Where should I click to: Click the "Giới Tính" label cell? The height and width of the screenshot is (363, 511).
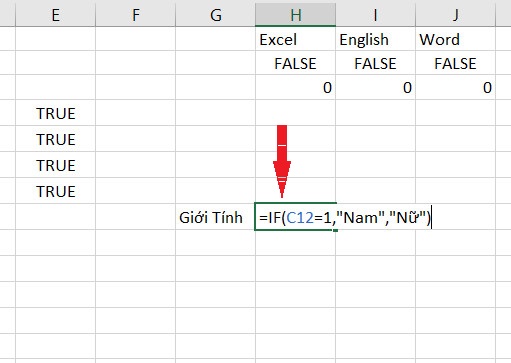click(216, 217)
